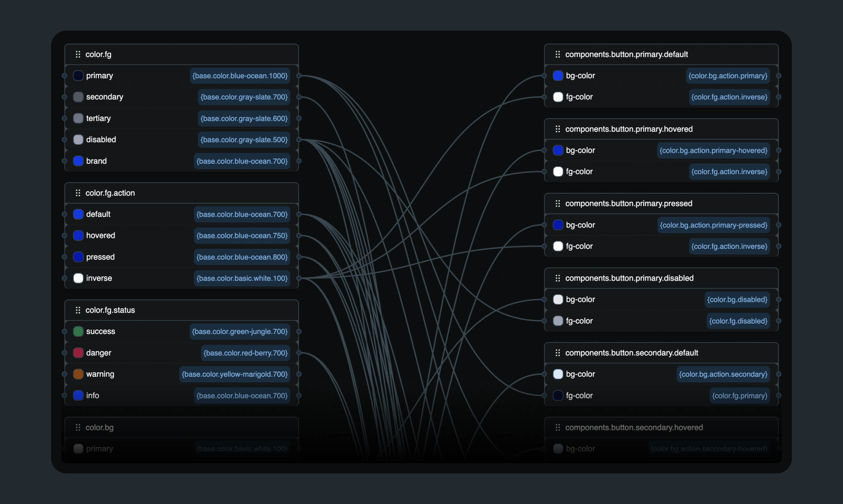Click the brand color swatch
Viewport: 843px width, 504px height.
point(78,161)
